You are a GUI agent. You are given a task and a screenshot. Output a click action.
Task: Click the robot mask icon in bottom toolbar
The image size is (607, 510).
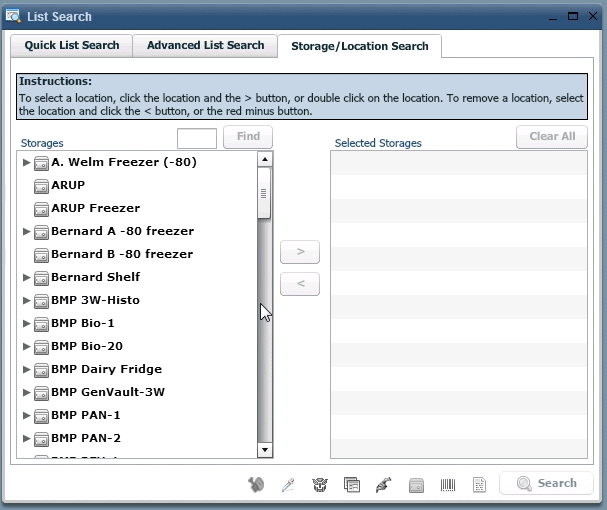click(x=320, y=484)
